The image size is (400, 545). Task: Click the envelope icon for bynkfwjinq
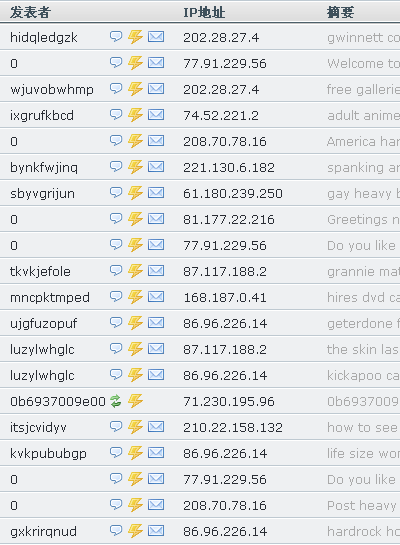(156, 166)
